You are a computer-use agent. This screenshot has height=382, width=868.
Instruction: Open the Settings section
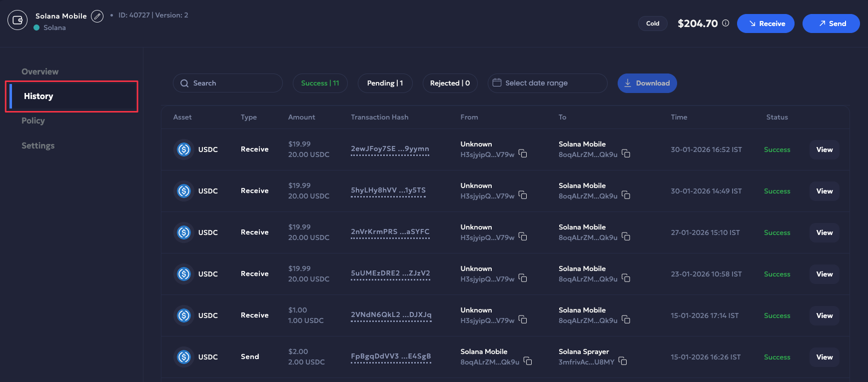38,145
